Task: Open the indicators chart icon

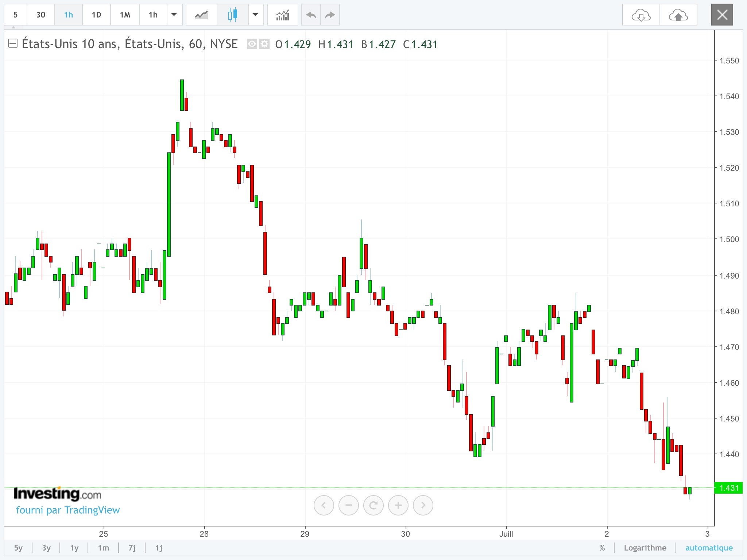Action: [282, 15]
